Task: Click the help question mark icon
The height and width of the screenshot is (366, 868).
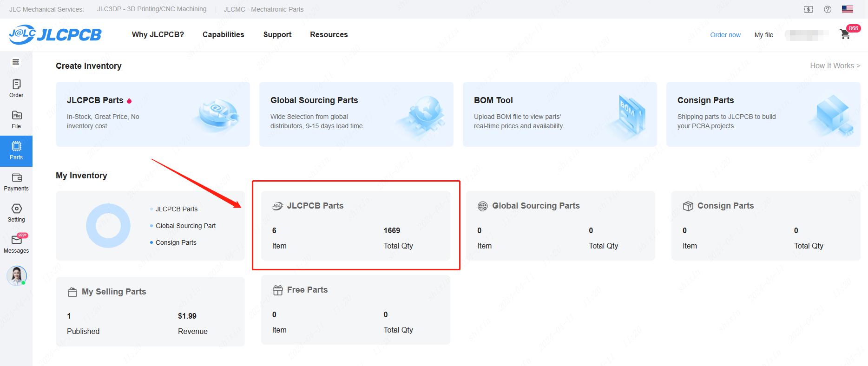Action: (828, 9)
